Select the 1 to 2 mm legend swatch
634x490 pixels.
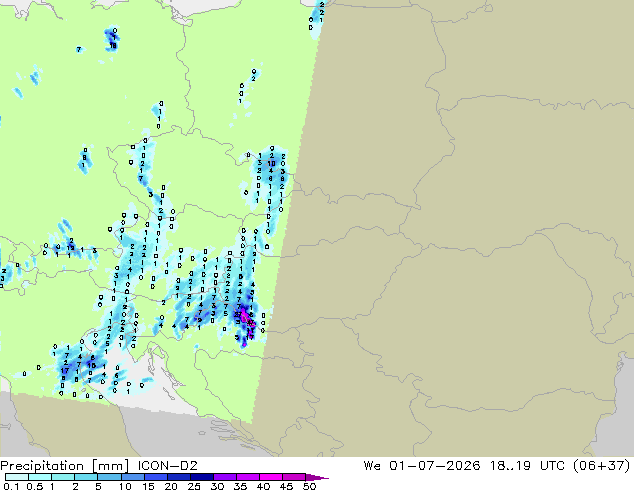click(x=63, y=477)
